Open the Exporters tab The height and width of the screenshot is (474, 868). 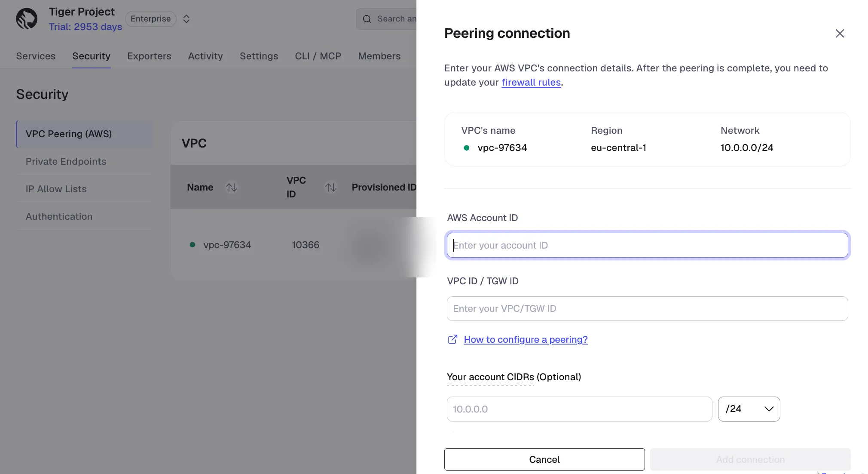[x=149, y=56]
